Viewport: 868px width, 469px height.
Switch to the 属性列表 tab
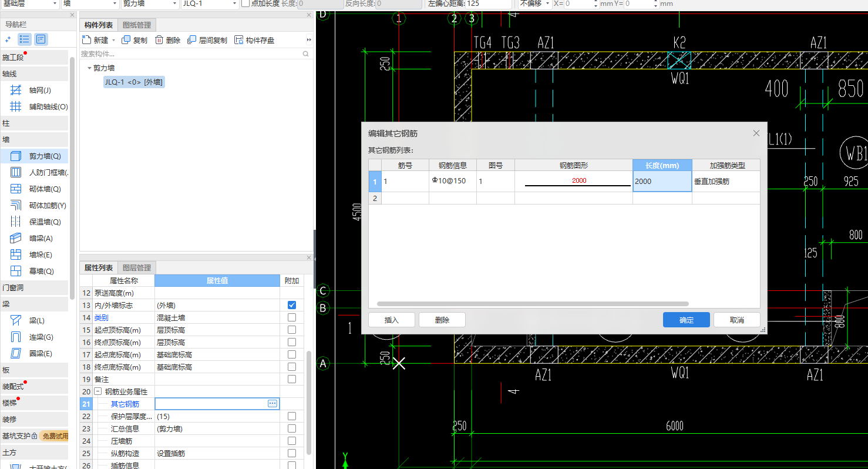pyautogui.click(x=98, y=268)
